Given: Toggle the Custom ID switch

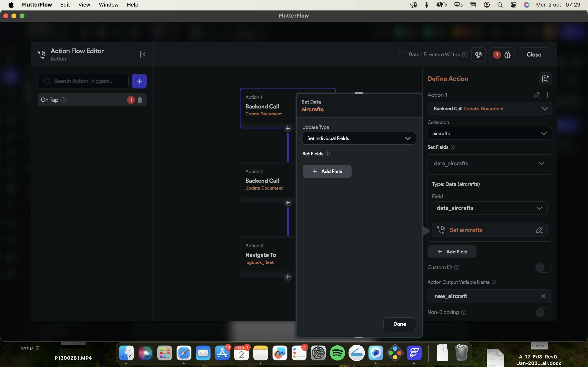Looking at the screenshot, I should coord(543,268).
